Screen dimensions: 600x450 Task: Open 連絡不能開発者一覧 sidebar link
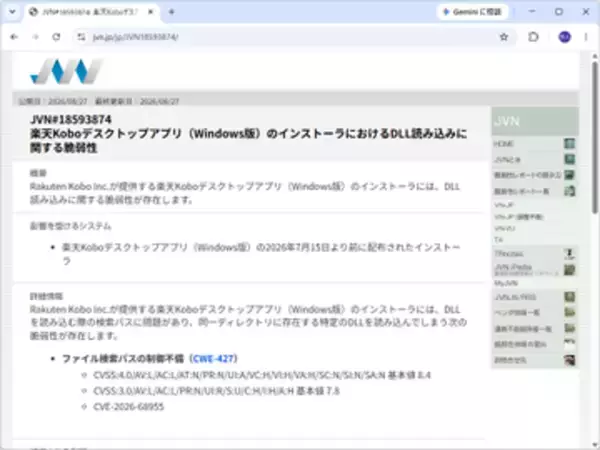(x=523, y=329)
